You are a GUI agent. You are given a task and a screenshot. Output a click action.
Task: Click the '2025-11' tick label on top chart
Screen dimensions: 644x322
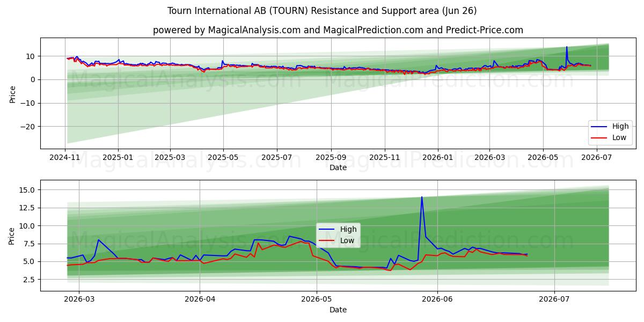click(x=384, y=157)
